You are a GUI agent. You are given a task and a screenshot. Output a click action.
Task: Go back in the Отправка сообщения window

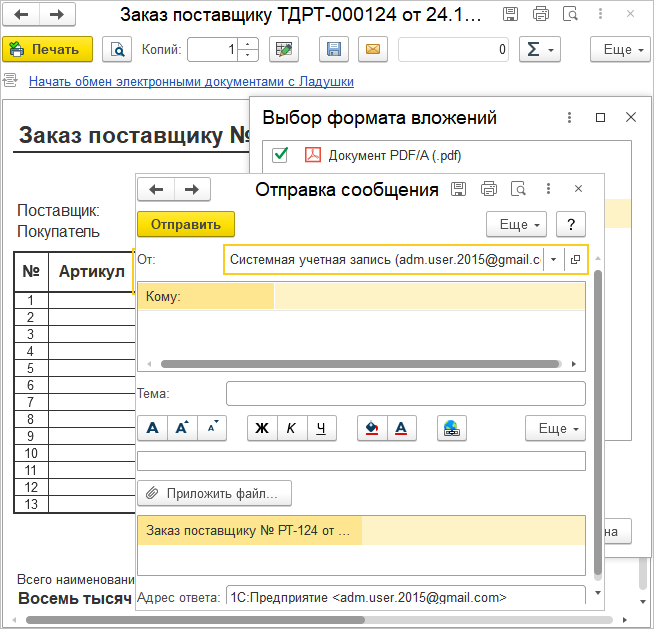click(x=156, y=189)
